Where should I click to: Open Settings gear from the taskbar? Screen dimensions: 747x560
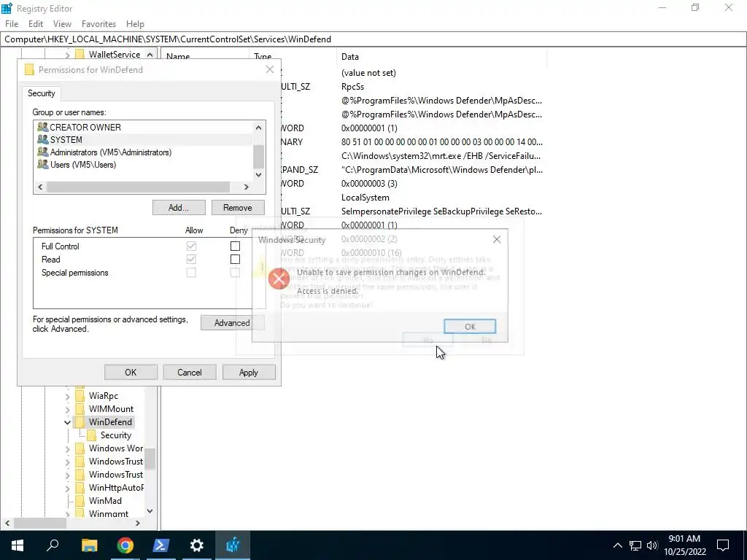[x=197, y=545]
